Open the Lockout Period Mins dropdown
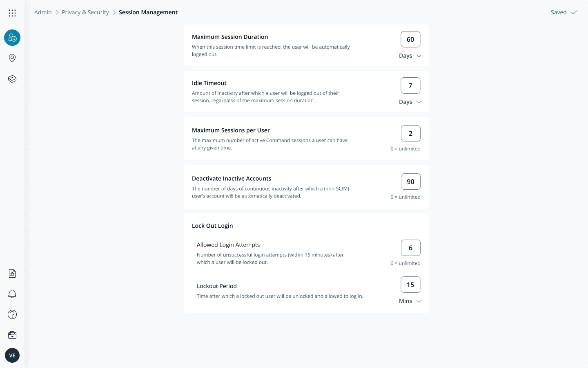 coord(410,301)
